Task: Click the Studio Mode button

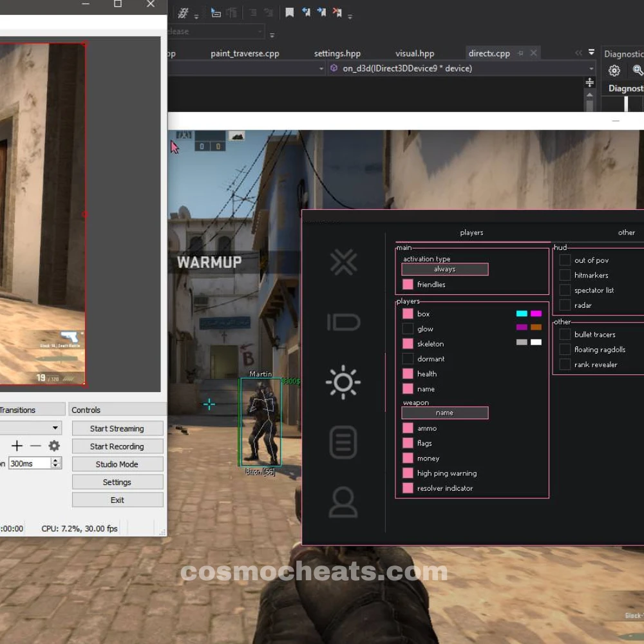Action: click(x=117, y=464)
